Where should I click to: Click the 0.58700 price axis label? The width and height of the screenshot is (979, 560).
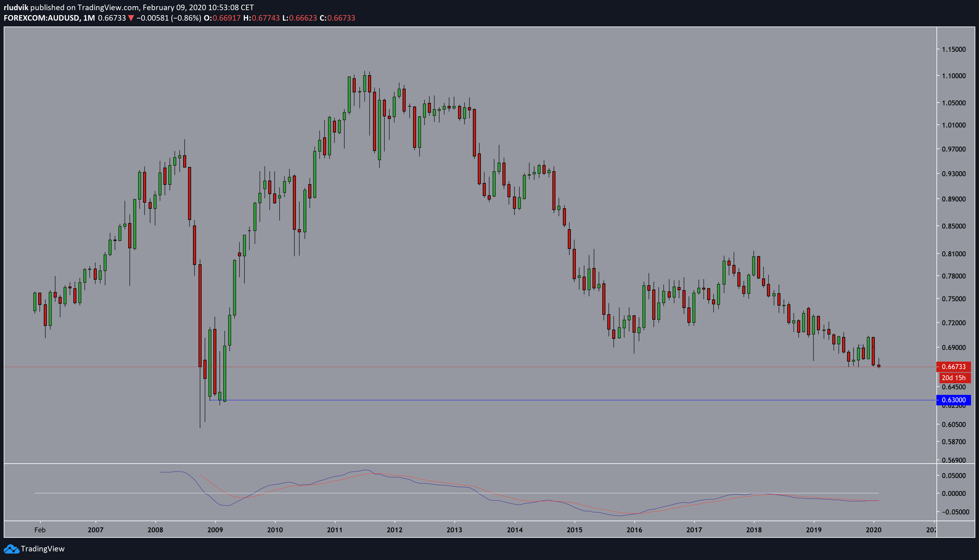click(954, 442)
